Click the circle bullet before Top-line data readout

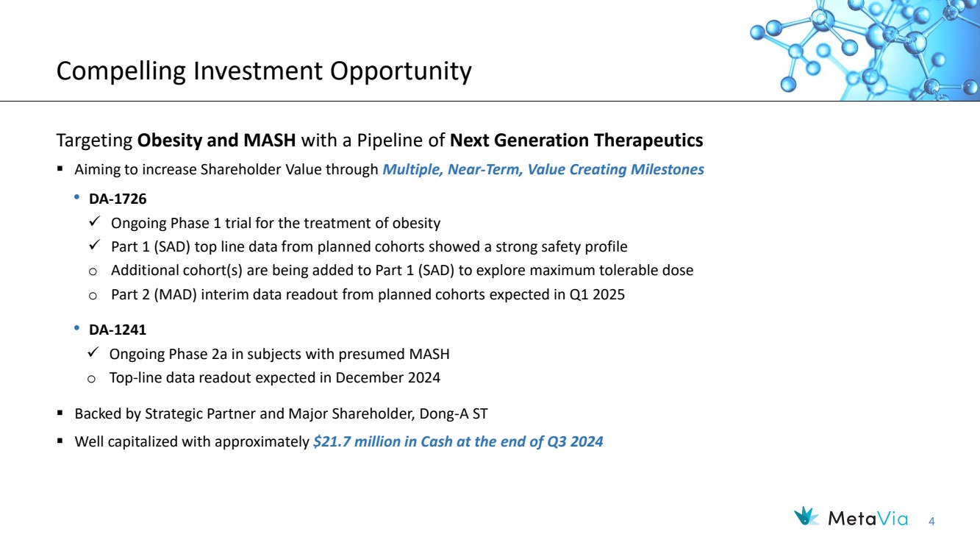[x=92, y=379]
